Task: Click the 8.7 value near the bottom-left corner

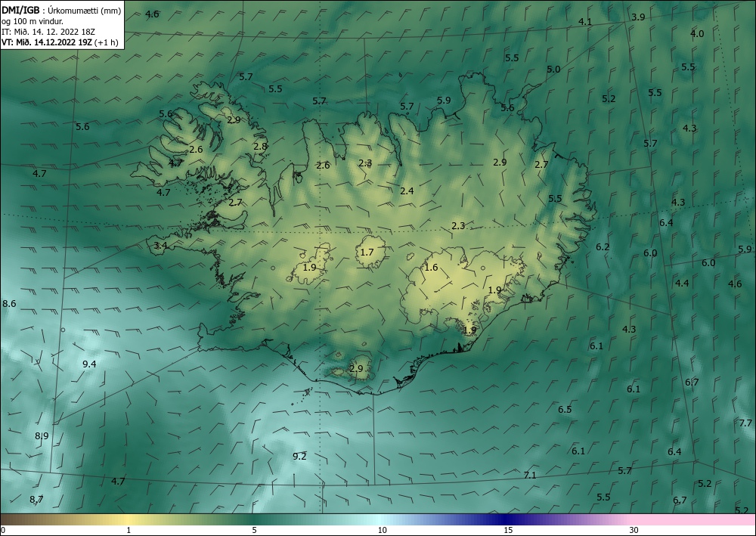Action: 36,500
